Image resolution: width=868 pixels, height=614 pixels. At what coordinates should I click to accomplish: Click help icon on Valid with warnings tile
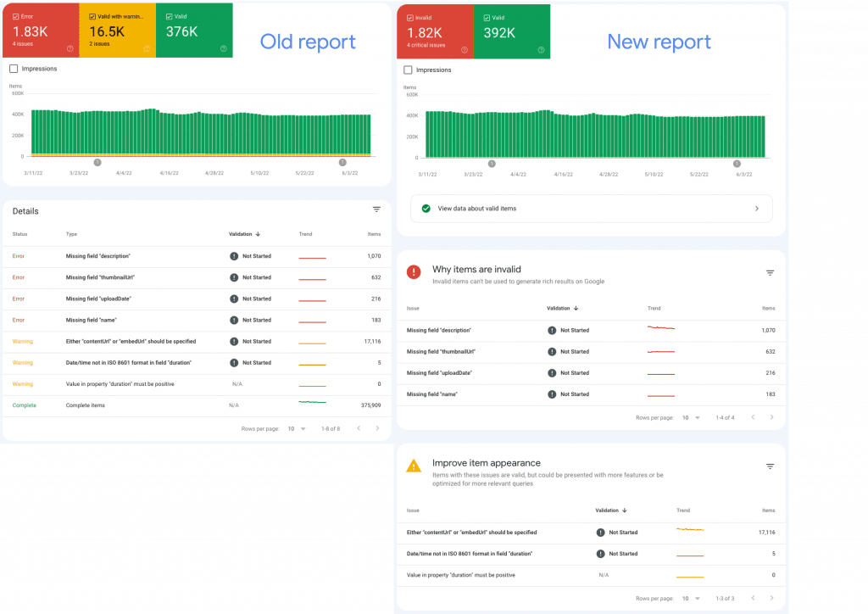click(147, 48)
